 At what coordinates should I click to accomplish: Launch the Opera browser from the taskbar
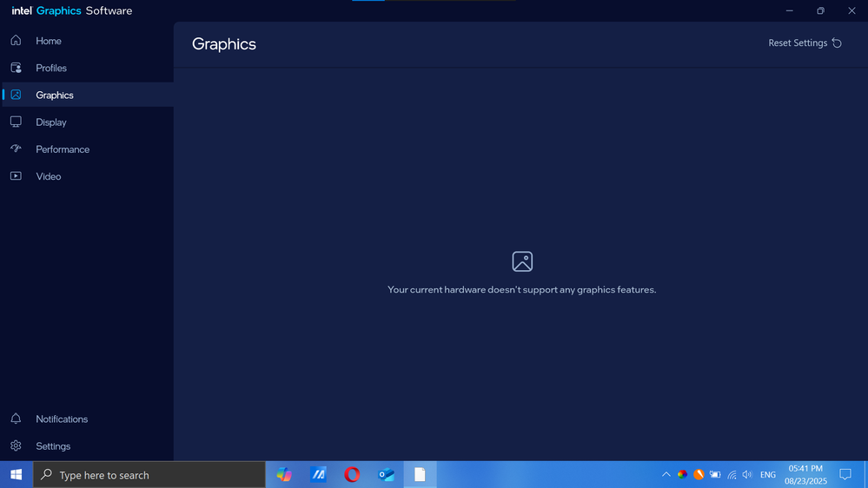point(352,475)
